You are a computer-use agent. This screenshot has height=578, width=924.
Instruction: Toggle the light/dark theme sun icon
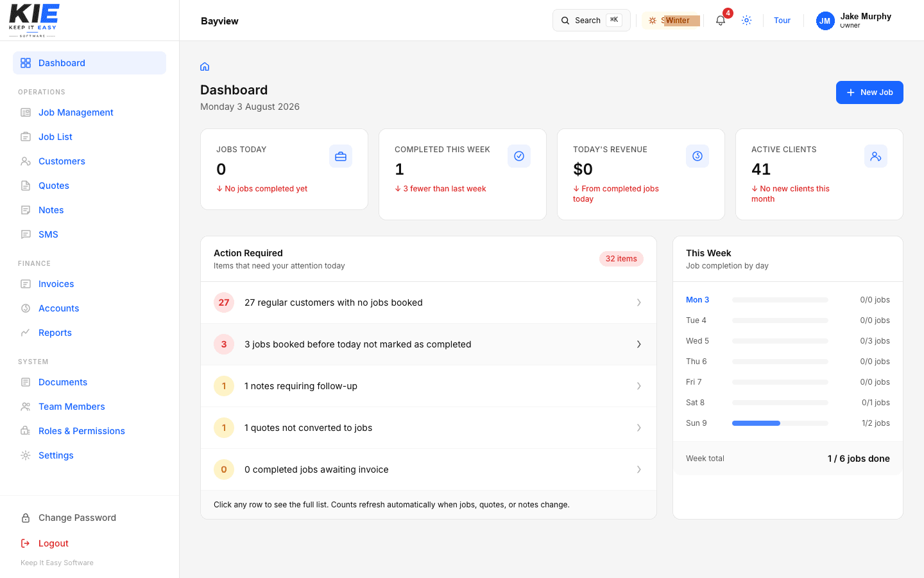[x=746, y=21]
